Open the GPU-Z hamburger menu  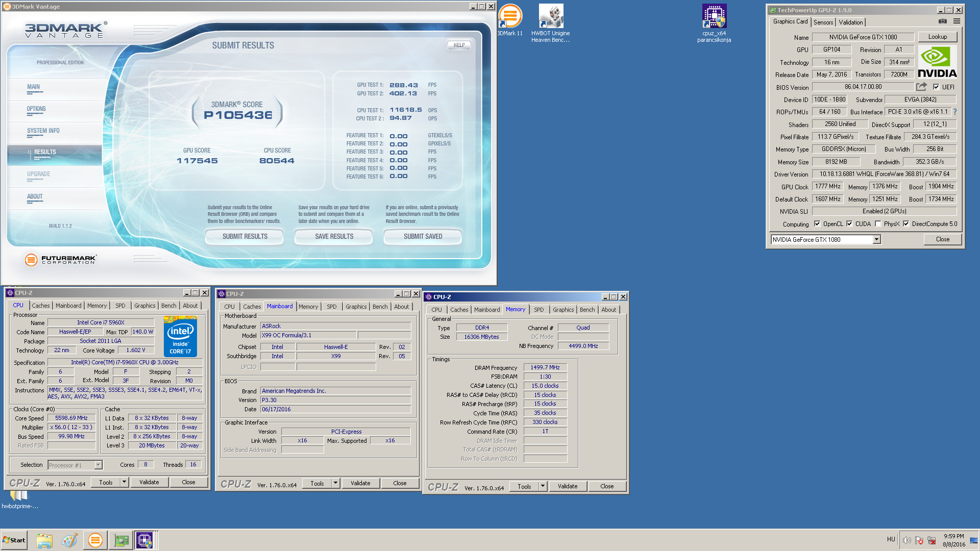pos(957,21)
